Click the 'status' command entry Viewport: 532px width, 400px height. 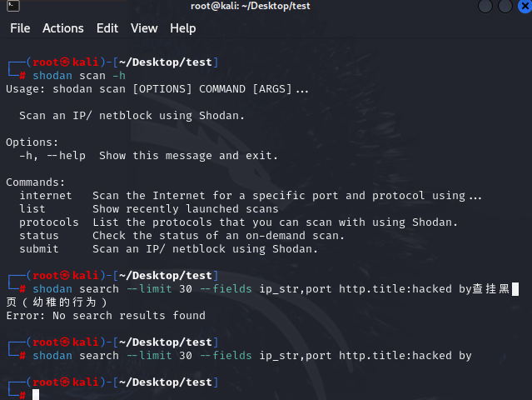39,236
